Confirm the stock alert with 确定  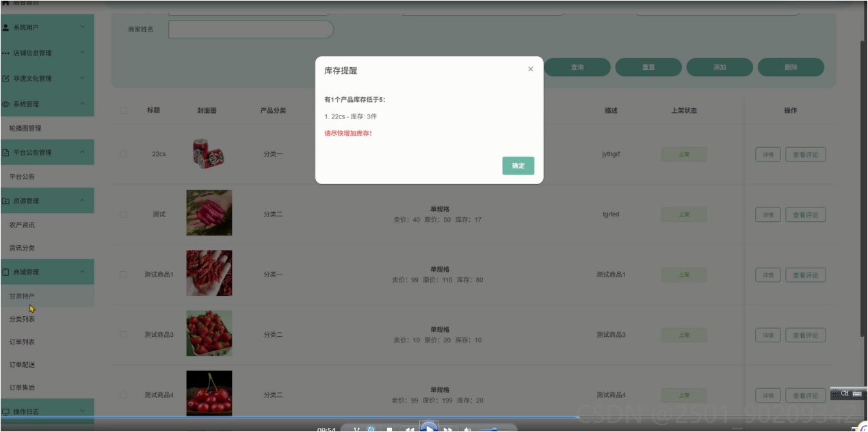[x=518, y=166]
